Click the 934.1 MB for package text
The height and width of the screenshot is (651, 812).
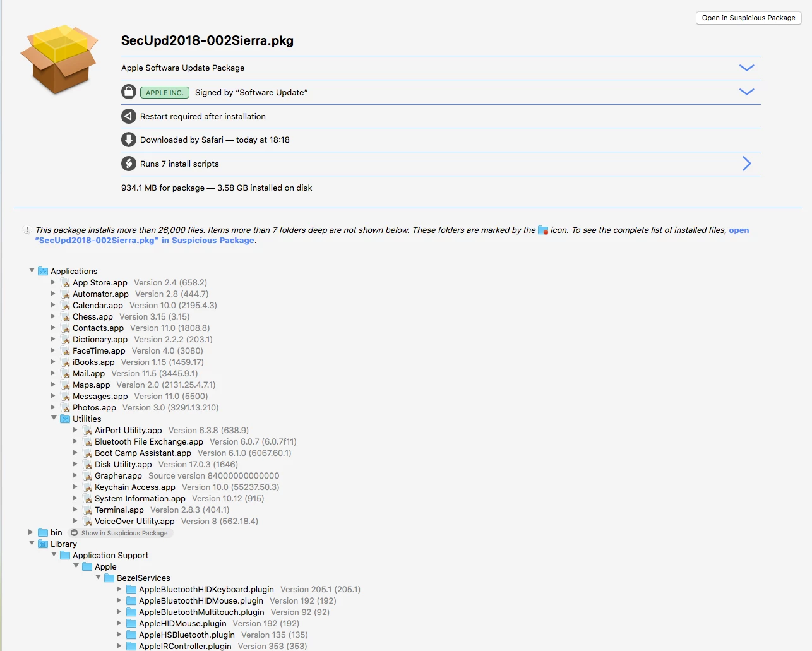tap(217, 188)
